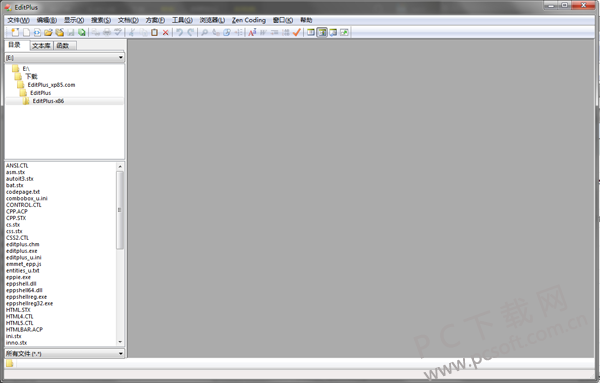Create a new HTML page from toolbar

(x=37, y=33)
